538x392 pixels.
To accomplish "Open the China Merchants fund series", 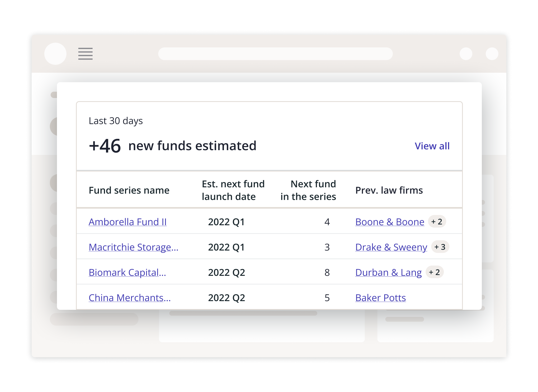I will [x=130, y=298].
